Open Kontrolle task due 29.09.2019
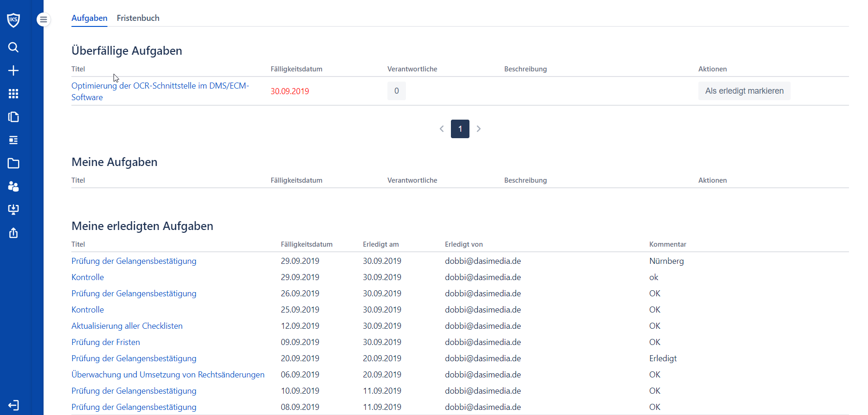 (88, 277)
